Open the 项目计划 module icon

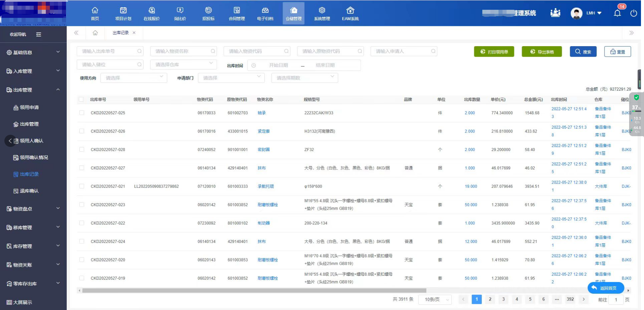coord(123,10)
